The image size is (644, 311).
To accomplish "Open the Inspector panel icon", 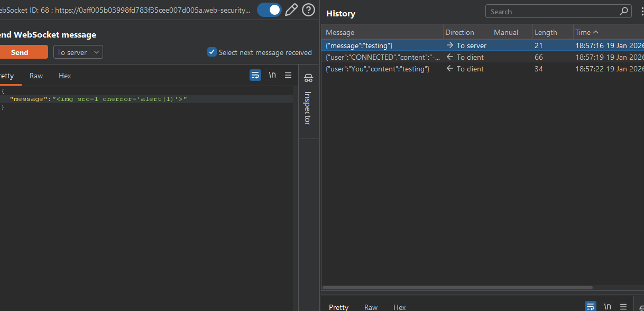I will (308, 79).
